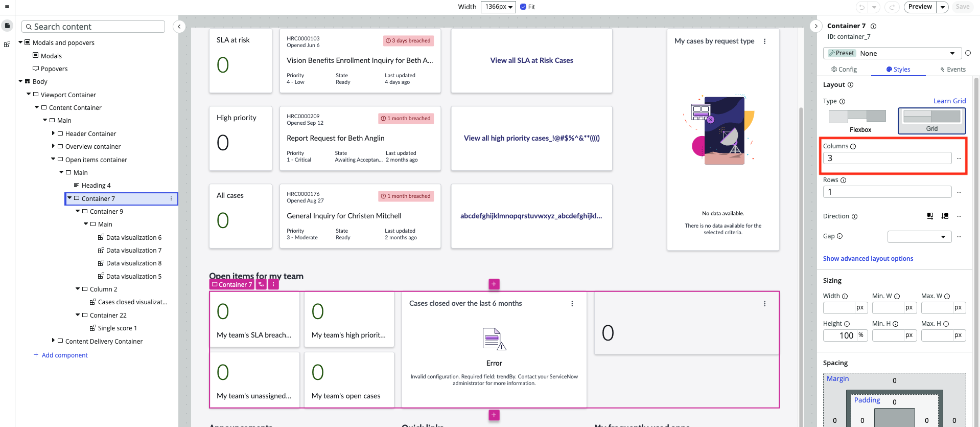
Task: Click the undo arrow in top toolbar
Action: 862,7
